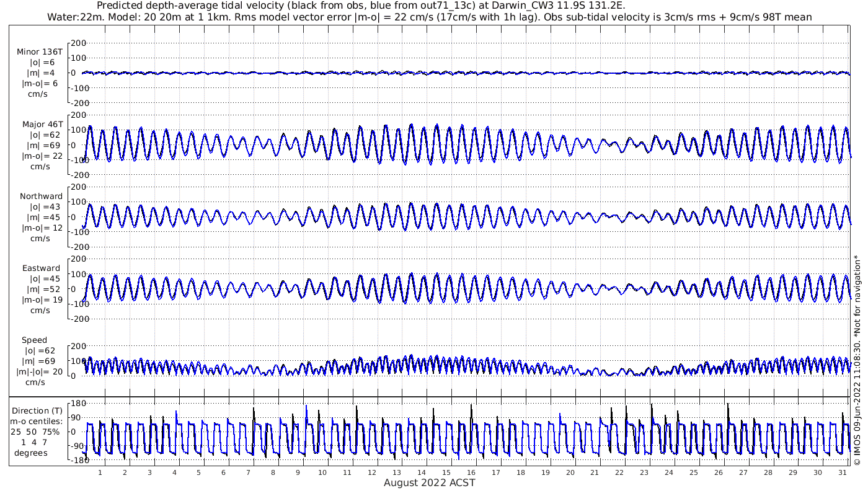Click '|m|-|o|= 20' in Speed panel

click(40, 372)
